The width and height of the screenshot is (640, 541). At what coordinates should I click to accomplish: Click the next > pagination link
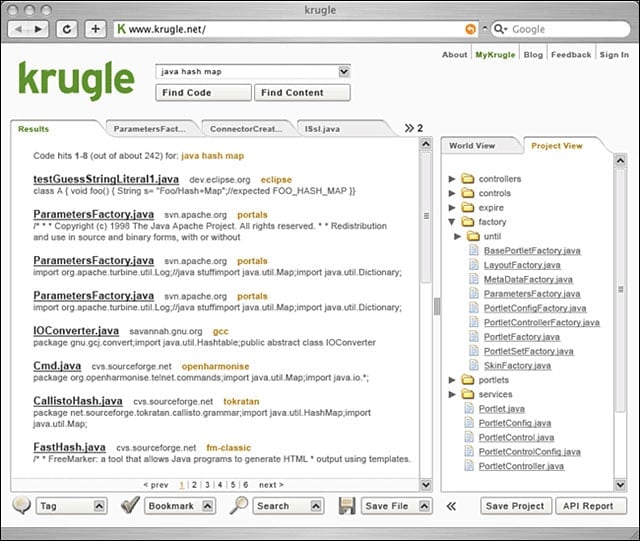coord(271,485)
